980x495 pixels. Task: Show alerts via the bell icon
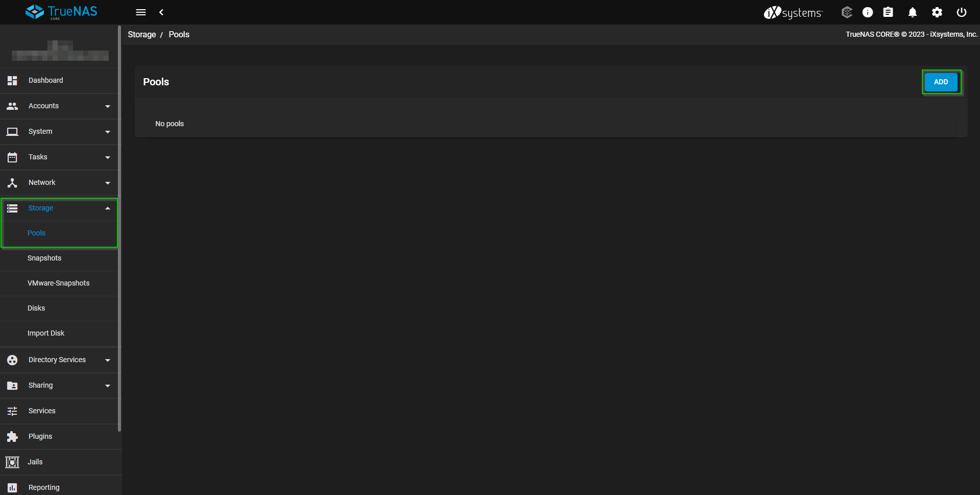click(913, 12)
